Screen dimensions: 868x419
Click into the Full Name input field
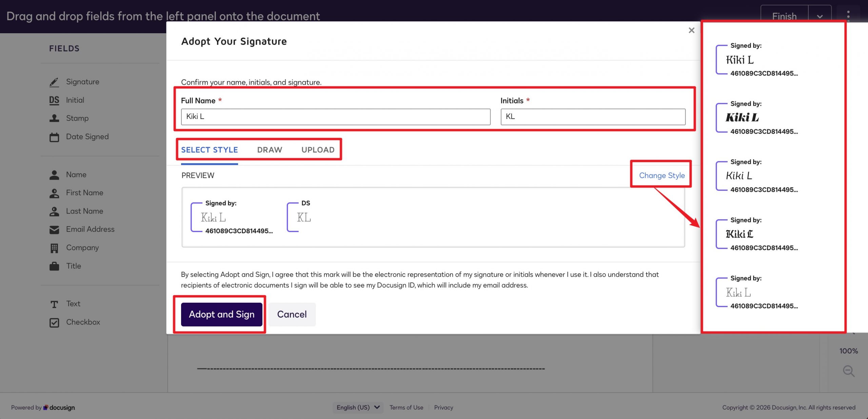tap(336, 117)
